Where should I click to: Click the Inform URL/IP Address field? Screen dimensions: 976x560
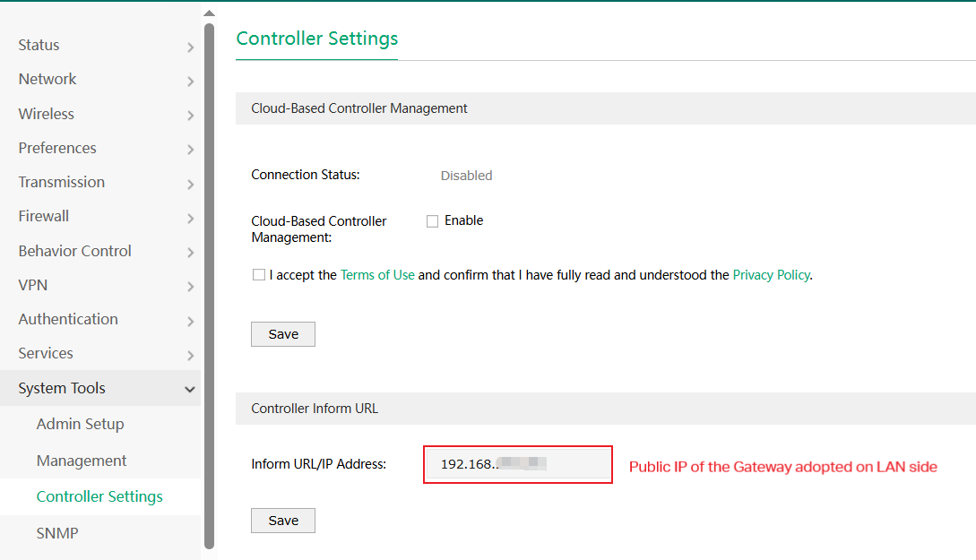(x=518, y=464)
